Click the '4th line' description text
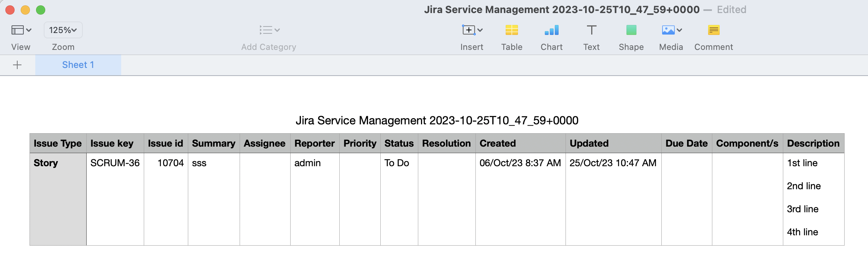The width and height of the screenshot is (868, 261). pos(802,232)
